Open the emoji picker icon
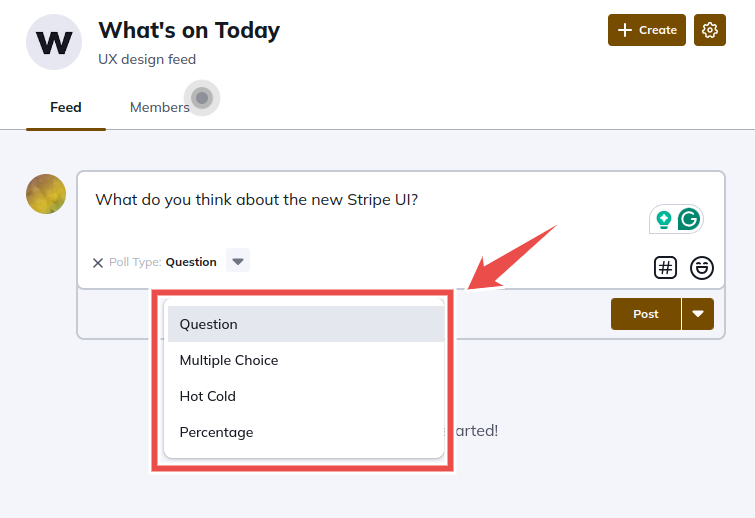 pos(702,267)
